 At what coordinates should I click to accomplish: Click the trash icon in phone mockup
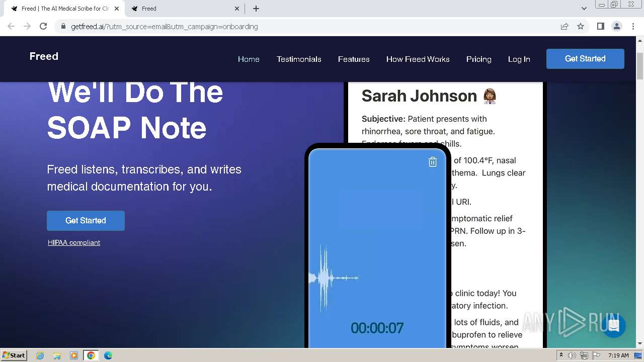433,162
